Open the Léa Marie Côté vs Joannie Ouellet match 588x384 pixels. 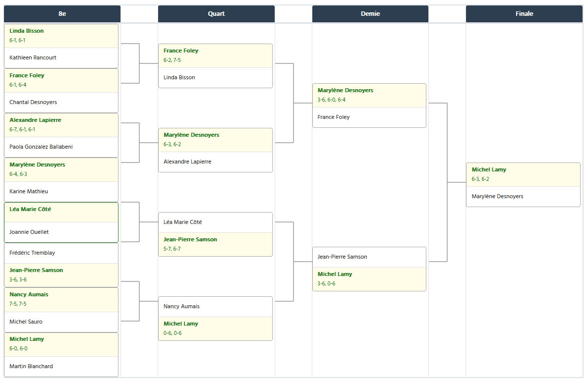pyautogui.click(x=61, y=222)
